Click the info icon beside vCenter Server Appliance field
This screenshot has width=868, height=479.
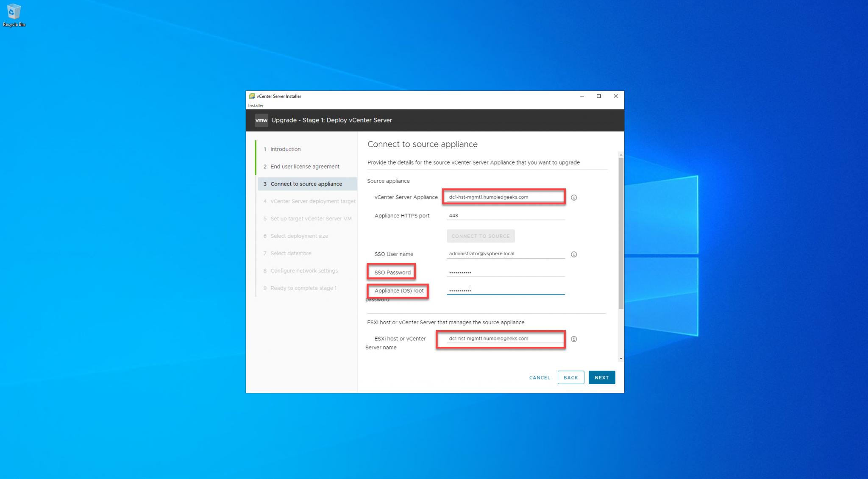pyautogui.click(x=574, y=197)
